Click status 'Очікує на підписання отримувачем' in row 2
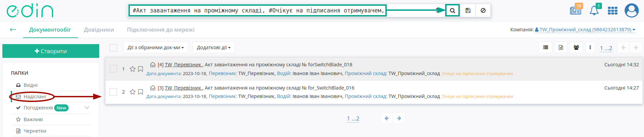 pos(477,97)
